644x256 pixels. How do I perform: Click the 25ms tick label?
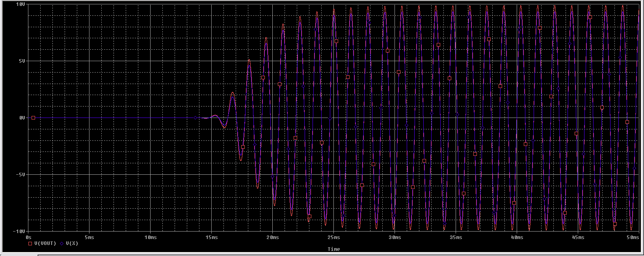point(334,237)
